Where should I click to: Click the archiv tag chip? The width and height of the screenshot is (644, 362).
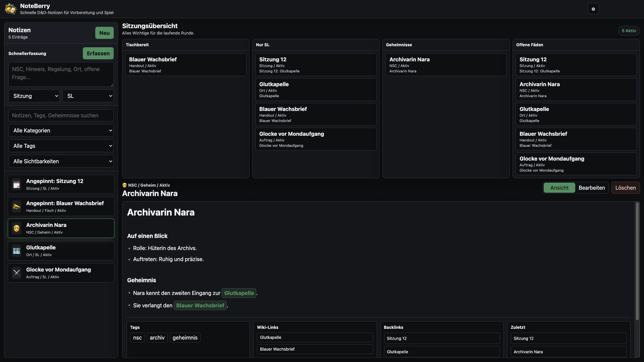(157, 338)
